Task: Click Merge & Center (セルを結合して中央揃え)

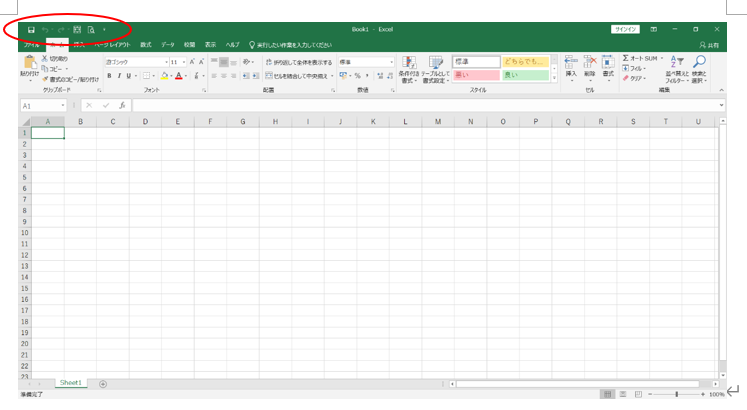Action: tap(297, 76)
